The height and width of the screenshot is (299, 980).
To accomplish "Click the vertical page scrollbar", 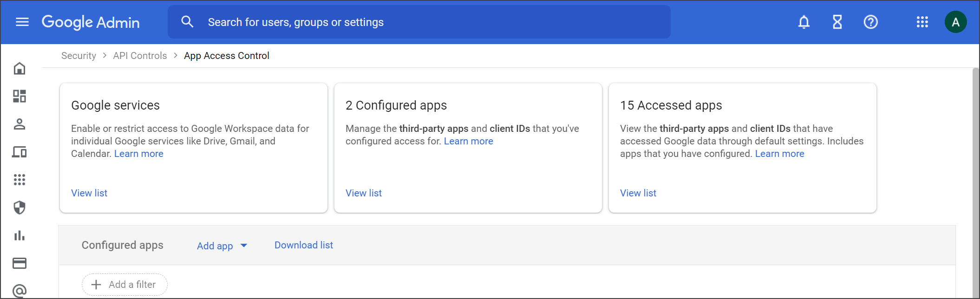I will pyautogui.click(x=976, y=183).
